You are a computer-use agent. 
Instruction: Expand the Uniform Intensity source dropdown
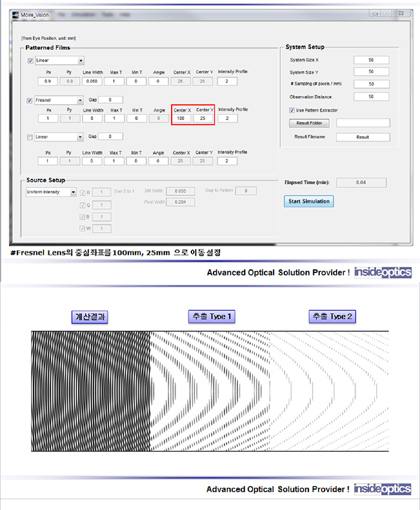coord(73,193)
